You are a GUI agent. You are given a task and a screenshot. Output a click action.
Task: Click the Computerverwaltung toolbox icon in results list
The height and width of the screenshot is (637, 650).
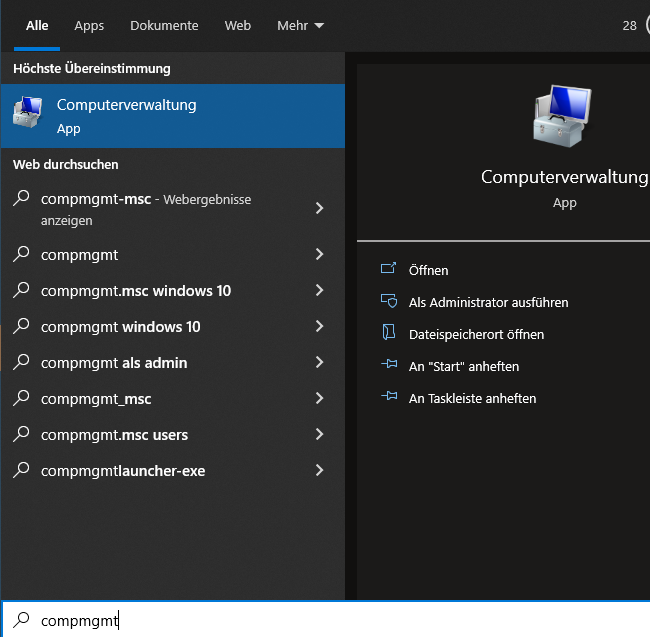27,112
